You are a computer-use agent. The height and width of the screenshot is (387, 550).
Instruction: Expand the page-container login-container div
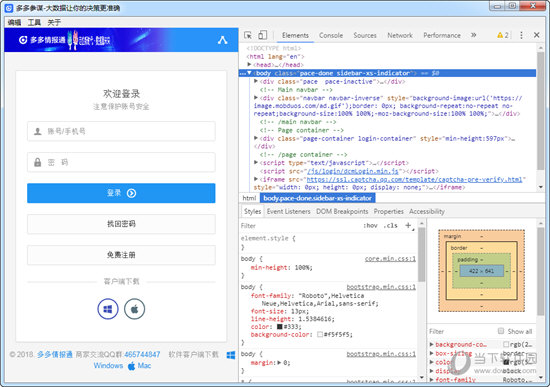[256, 138]
